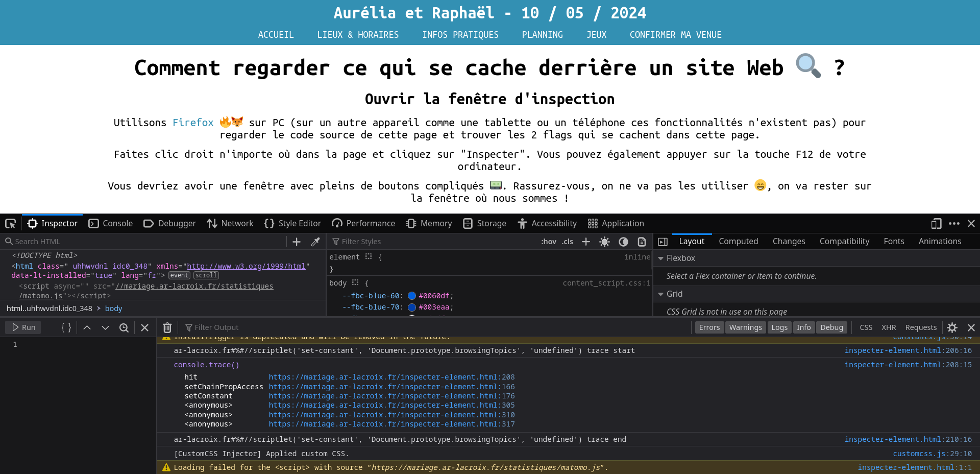Select the eyedropper color picker from page

tap(315, 242)
